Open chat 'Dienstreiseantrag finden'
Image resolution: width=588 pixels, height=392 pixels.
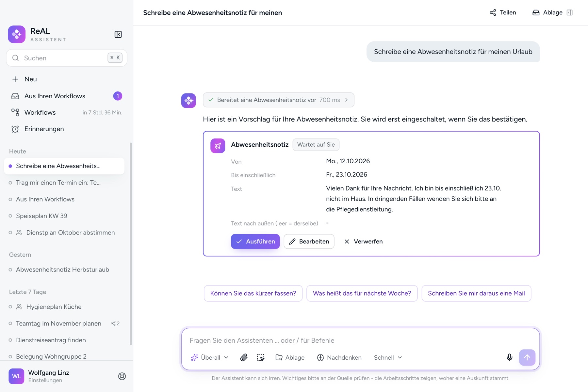64,340
